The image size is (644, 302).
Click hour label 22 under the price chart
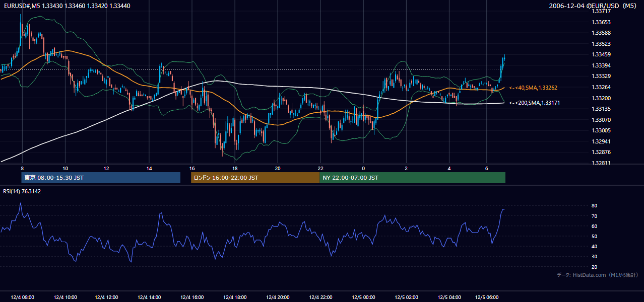coord(320,168)
